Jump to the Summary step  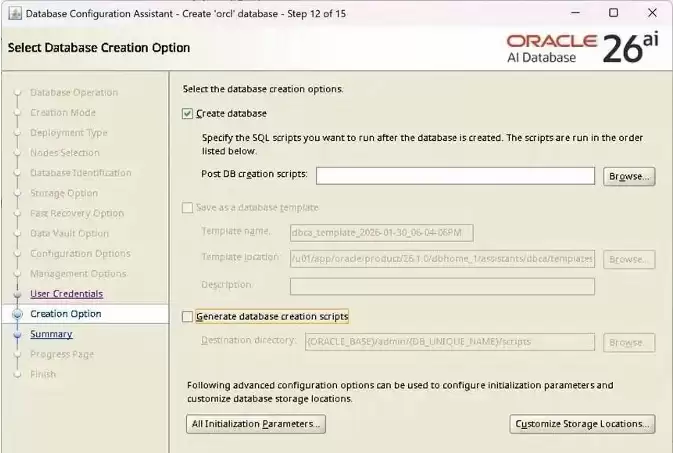pyautogui.click(x=51, y=334)
